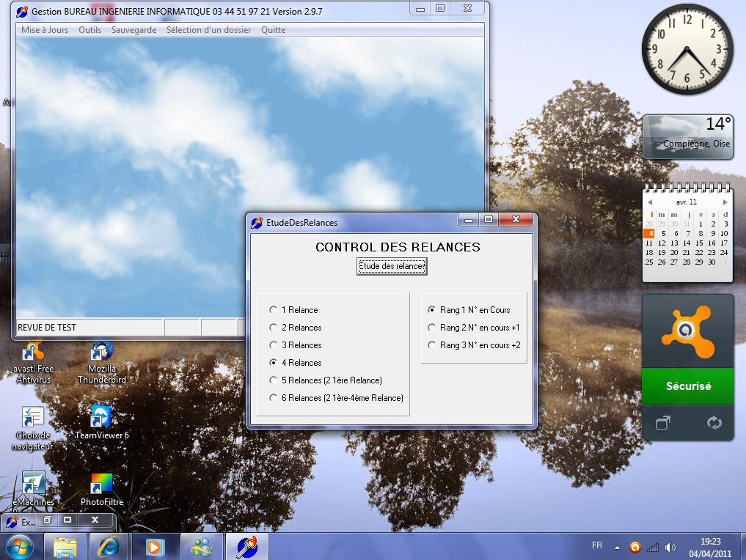Image resolution: width=746 pixels, height=560 pixels.
Task: Open the "Mise à Jours" menu
Action: tap(45, 30)
